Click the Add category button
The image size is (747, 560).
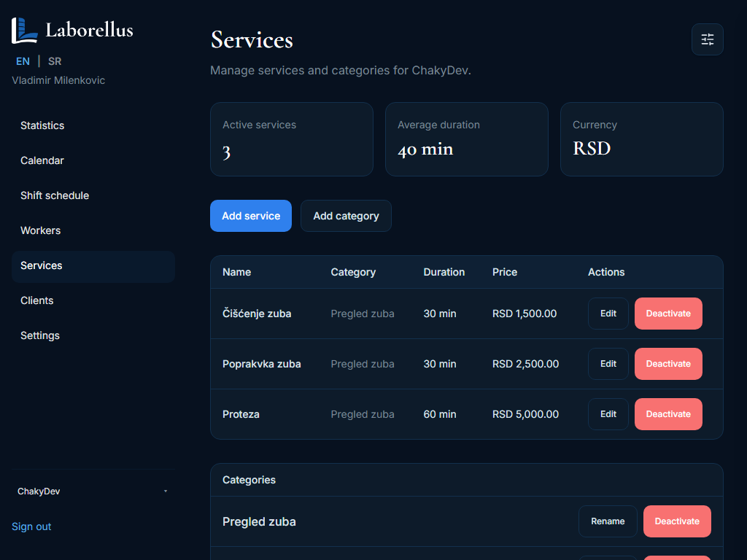click(x=346, y=216)
